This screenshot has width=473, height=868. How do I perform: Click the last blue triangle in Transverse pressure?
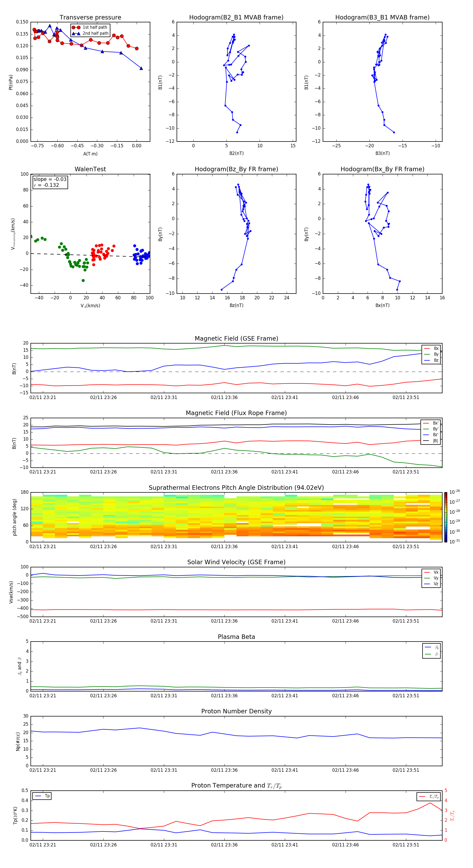tap(141, 68)
